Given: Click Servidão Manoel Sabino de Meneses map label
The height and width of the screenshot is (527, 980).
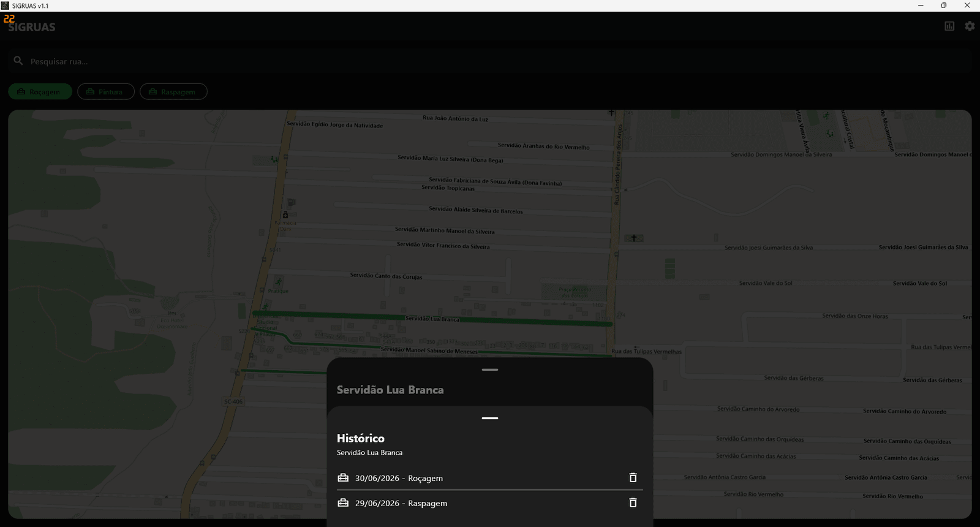Looking at the screenshot, I should point(429,351).
